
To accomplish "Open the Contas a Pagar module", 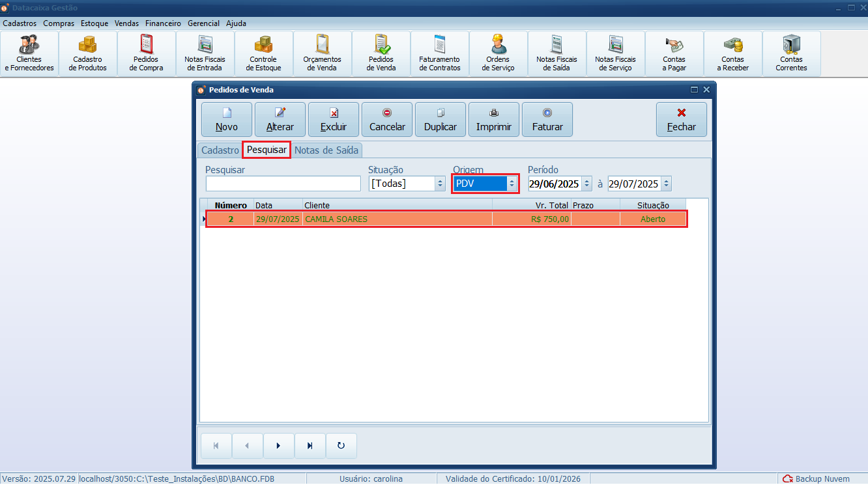I will 674,54.
